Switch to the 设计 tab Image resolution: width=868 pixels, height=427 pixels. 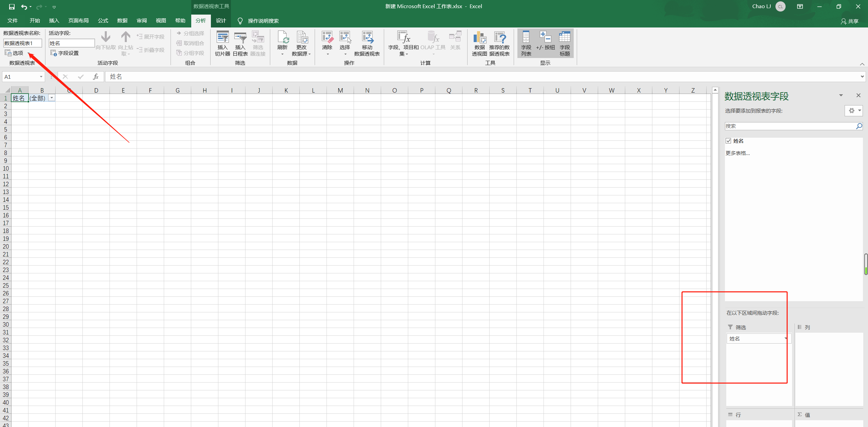click(221, 21)
